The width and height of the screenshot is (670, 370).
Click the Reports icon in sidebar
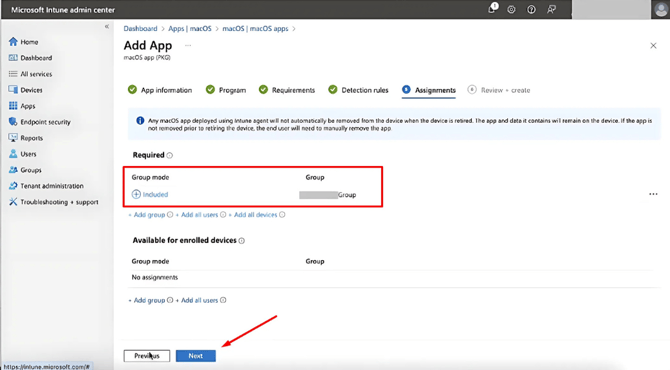coord(13,138)
